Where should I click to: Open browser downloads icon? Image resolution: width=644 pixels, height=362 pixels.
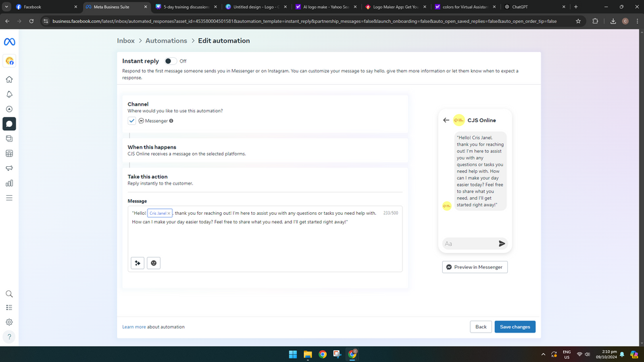pos(613,21)
